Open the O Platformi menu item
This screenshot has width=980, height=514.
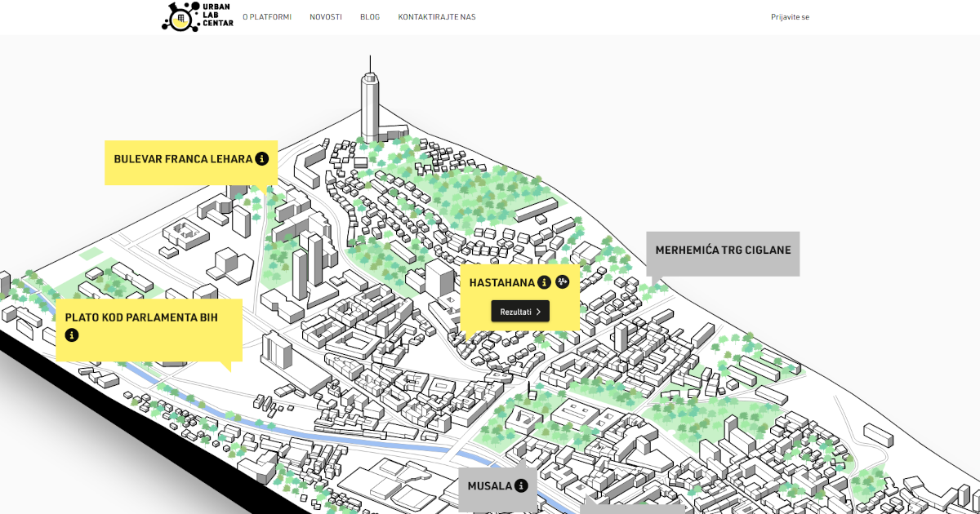tap(266, 17)
